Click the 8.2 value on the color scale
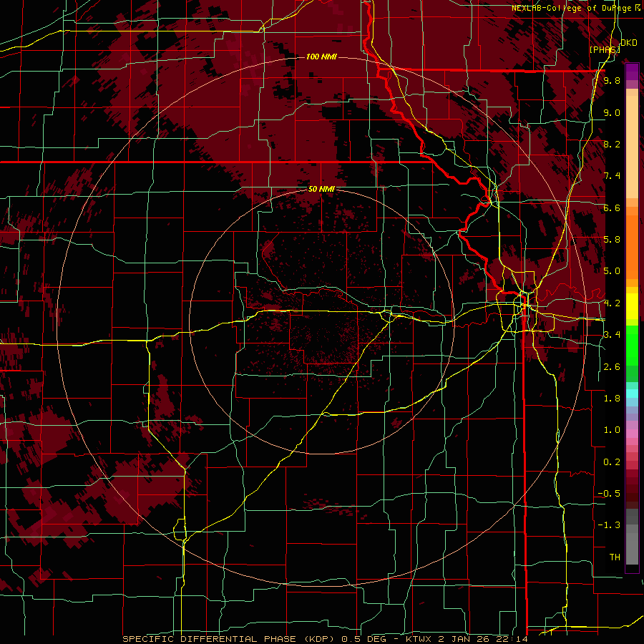The width and height of the screenshot is (644, 644). point(612,144)
